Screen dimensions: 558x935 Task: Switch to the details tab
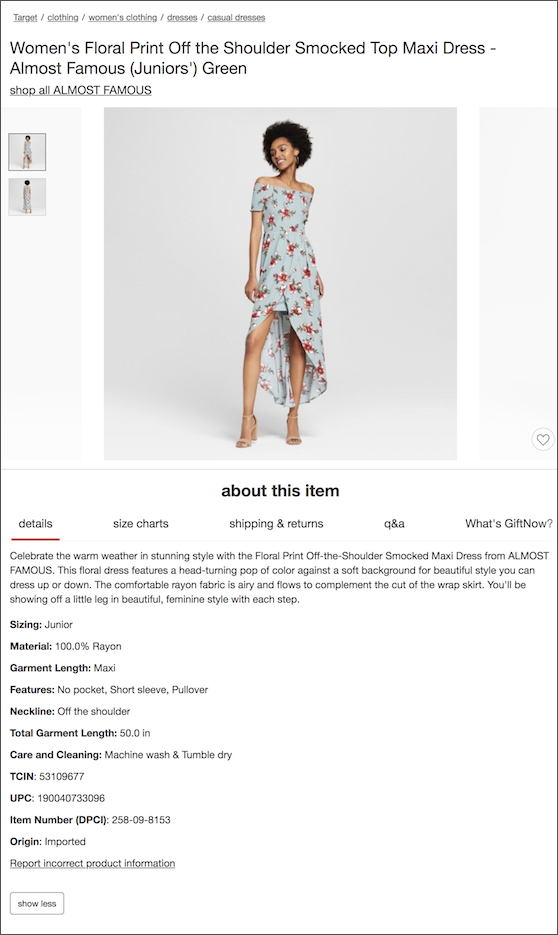(x=35, y=524)
